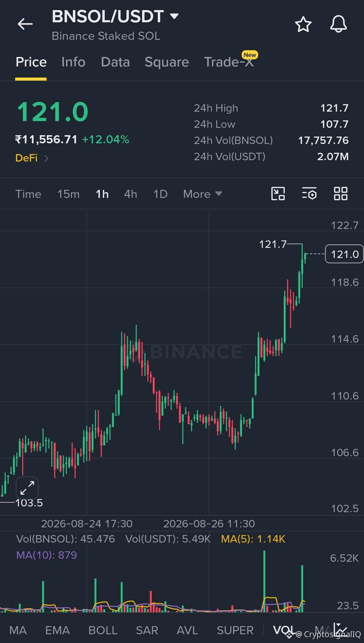
Task: Tap the 2026-08-24 17:30 time axis label
Action: click(x=87, y=524)
